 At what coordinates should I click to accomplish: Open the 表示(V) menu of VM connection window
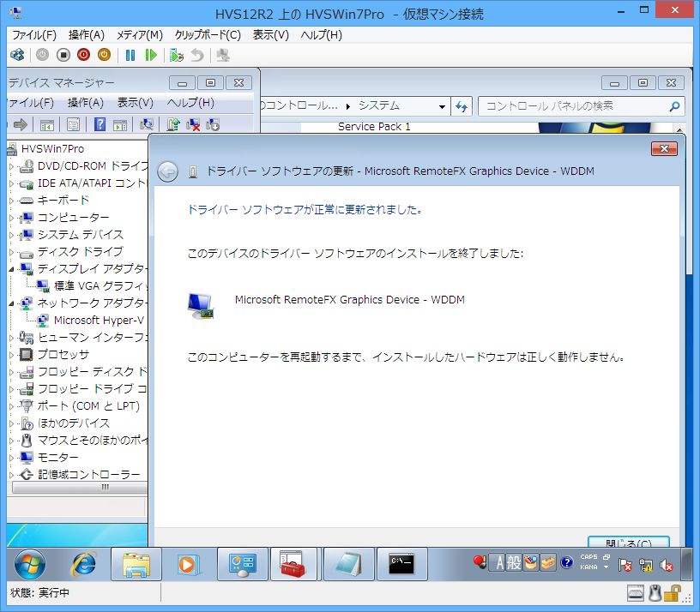pyautogui.click(x=270, y=35)
